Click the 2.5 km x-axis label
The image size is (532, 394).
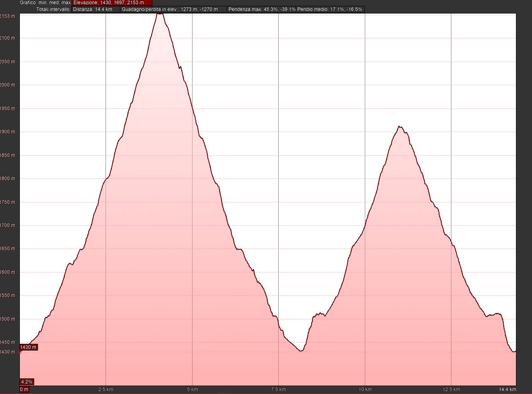coord(106,389)
